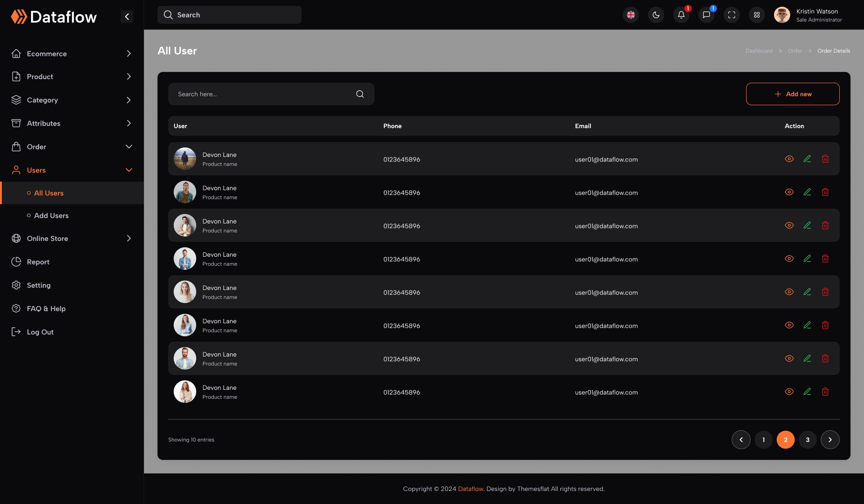Click the user table search field
This screenshot has width=864, height=504.
point(261,94)
